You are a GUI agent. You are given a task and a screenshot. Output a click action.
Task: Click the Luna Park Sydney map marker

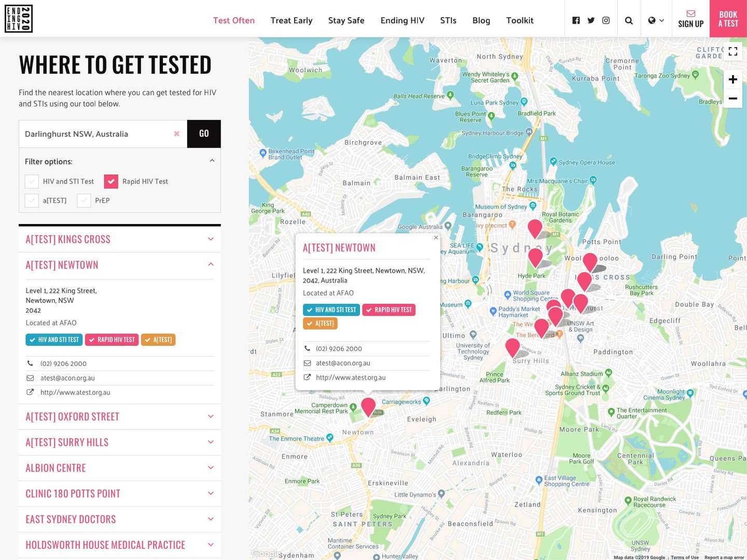point(524,102)
